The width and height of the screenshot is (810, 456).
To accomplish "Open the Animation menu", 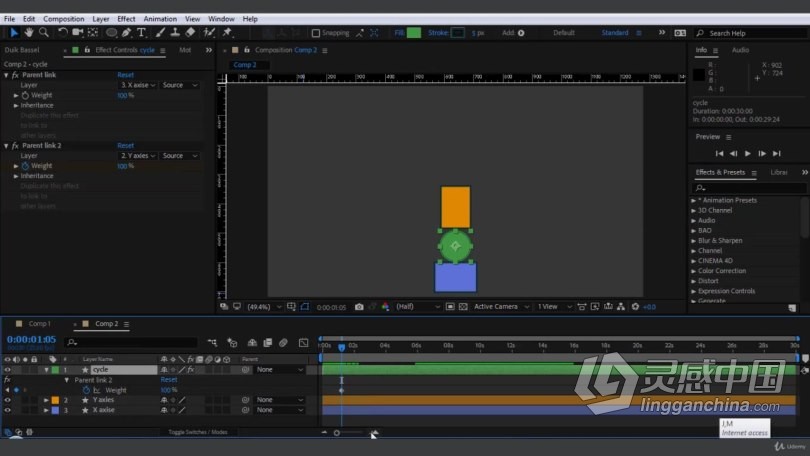I will pyautogui.click(x=160, y=19).
